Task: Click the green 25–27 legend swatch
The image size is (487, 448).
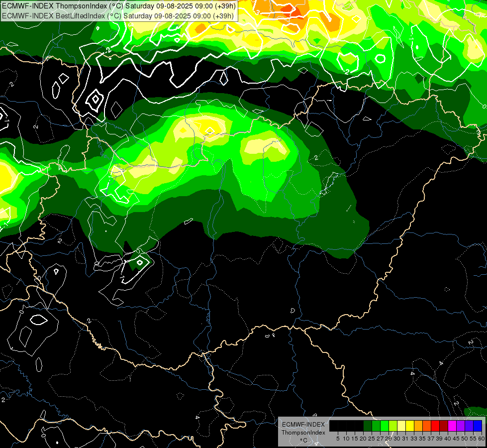Action: tap(376, 426)
